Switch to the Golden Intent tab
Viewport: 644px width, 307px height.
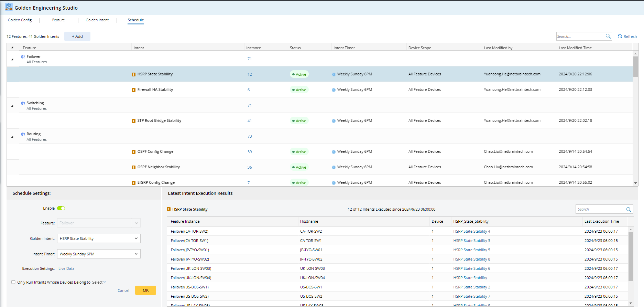pos(97,20)
